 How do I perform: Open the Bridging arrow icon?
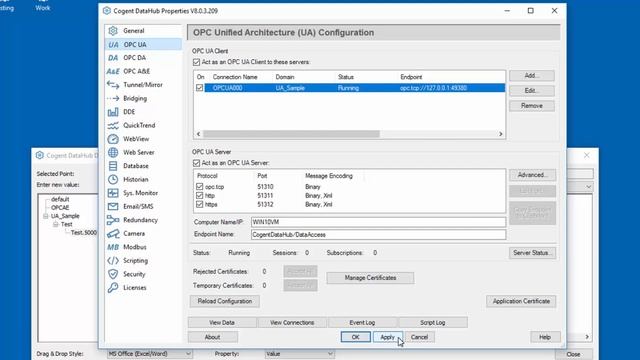[113, 98]
